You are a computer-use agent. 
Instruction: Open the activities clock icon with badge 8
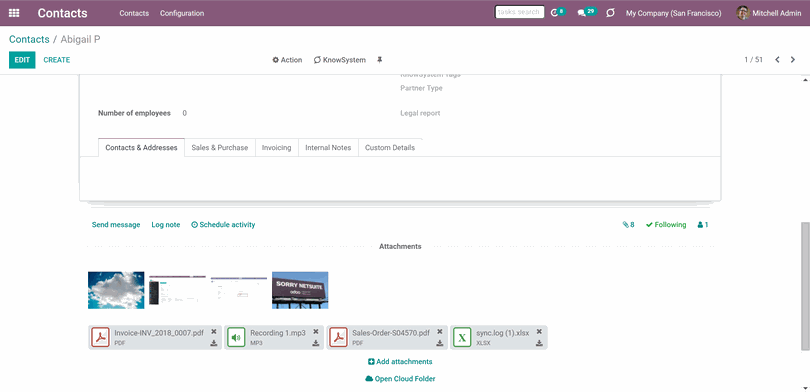(557, 13)
